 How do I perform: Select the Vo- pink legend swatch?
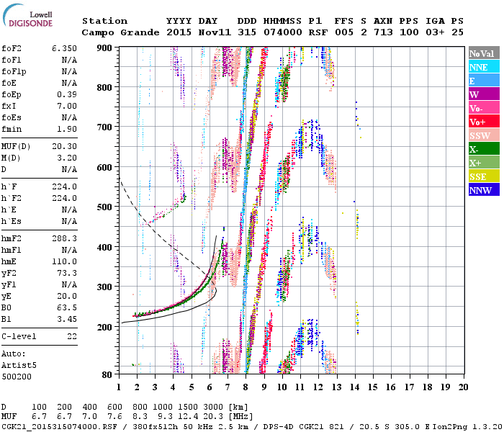pyautogui.click(x=484, y=108)
